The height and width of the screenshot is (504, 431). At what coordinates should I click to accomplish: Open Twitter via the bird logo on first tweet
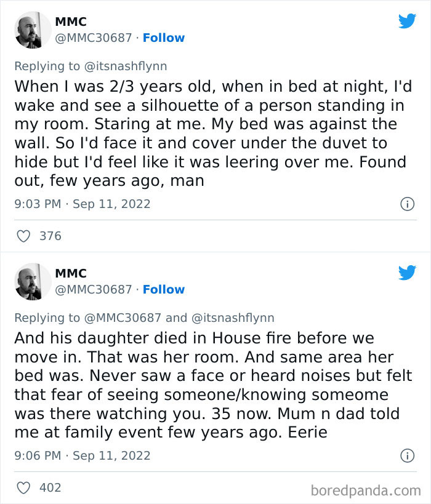click(408, 21)
